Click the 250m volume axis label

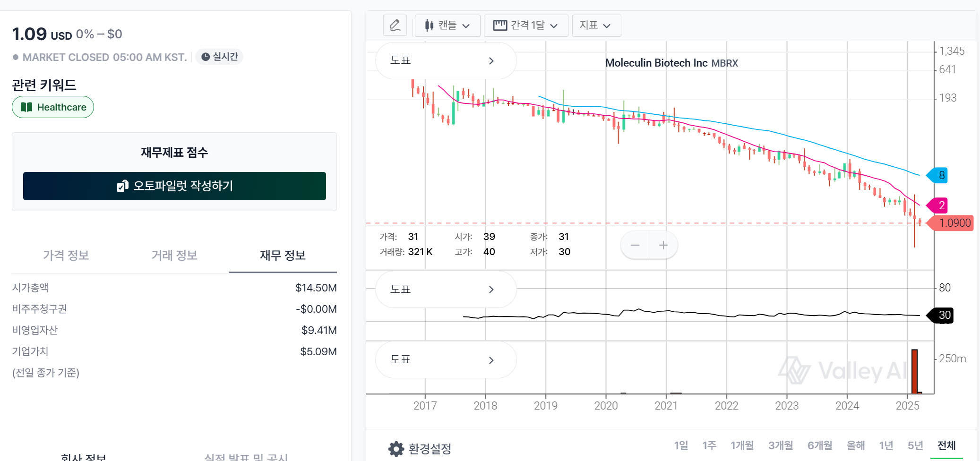[953, 359]
